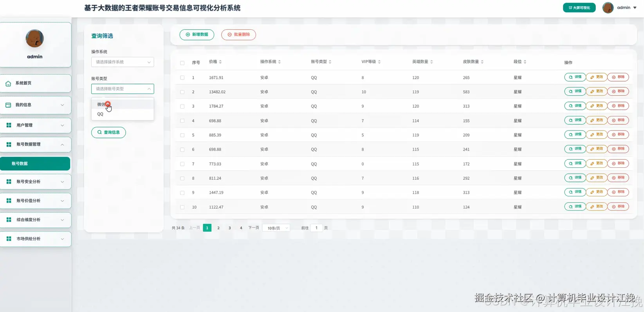Sort table by VIP等级 column arrows
Viewport: 644px width, 312px height.
[379, 62]
